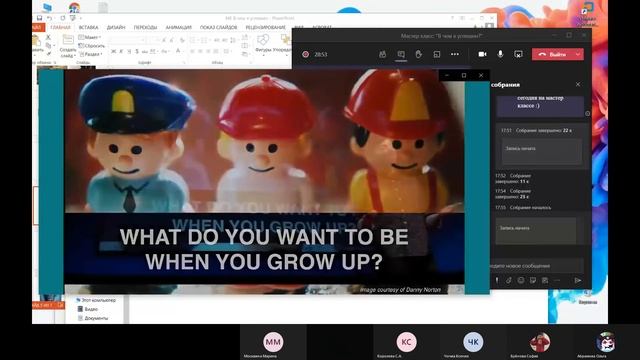Open the АНИМАЦИЯ ribbon tab

(178, 27)
